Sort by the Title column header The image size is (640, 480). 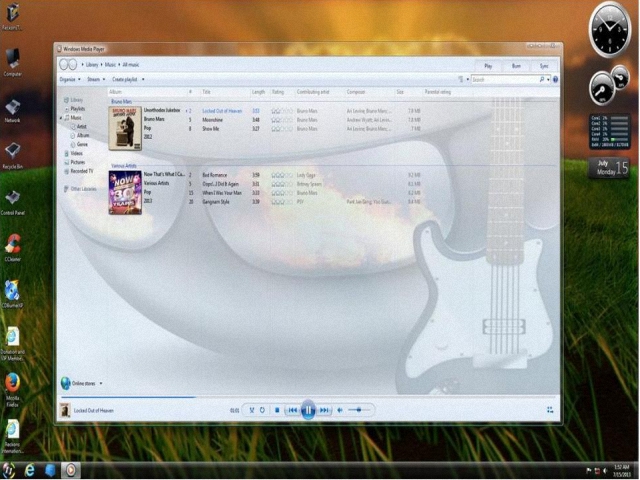tap(207, 92)
